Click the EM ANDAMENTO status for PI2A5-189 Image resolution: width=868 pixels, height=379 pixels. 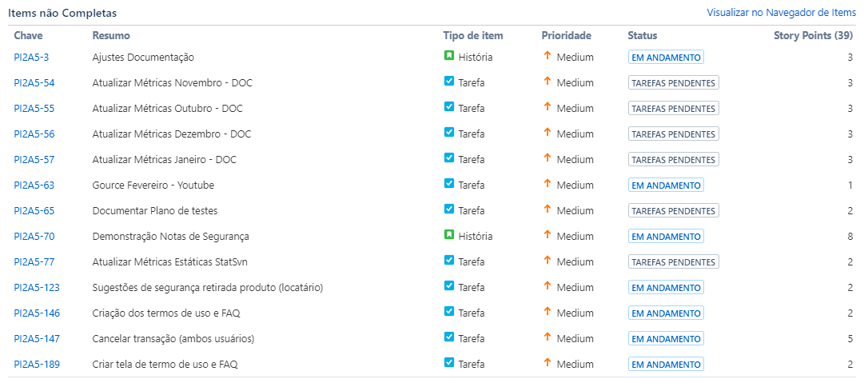tap(666, 365)
